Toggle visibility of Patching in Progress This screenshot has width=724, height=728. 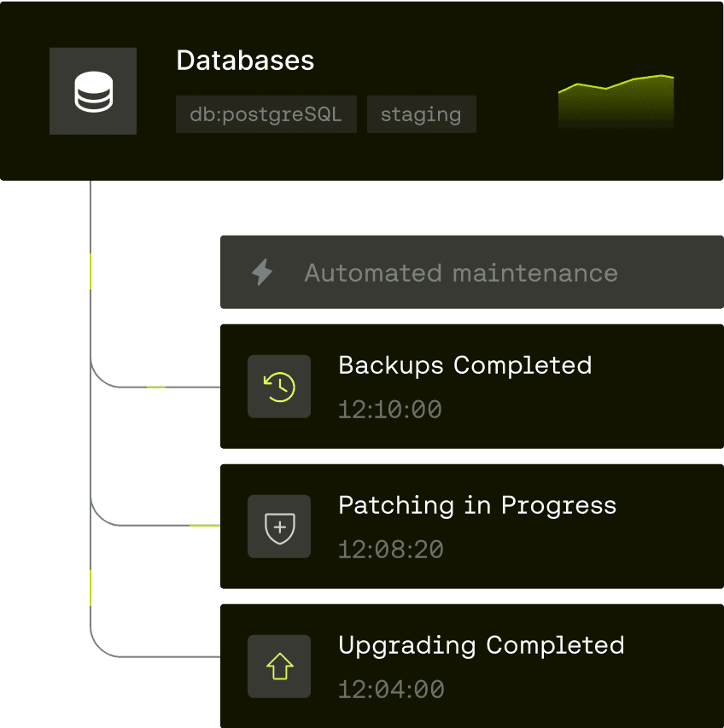(x=470, y=526)
